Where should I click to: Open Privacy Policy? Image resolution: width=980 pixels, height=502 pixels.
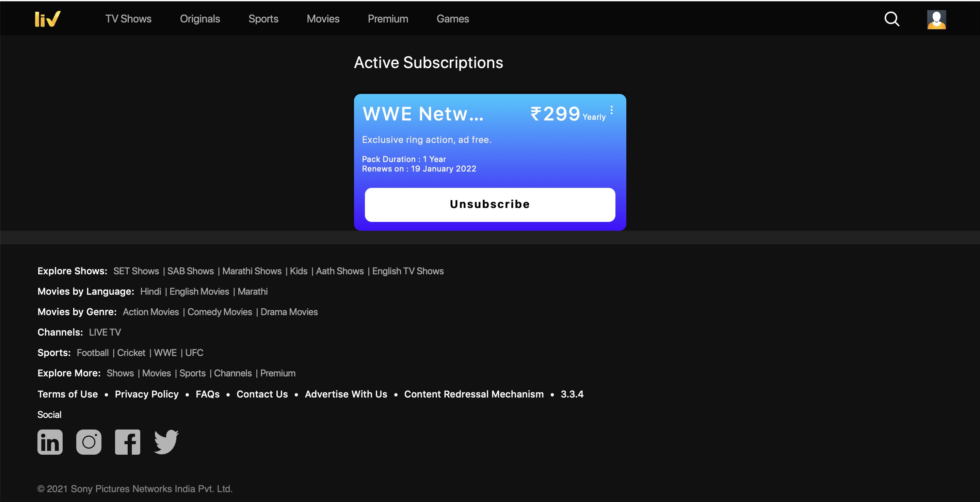click(146, 394)
